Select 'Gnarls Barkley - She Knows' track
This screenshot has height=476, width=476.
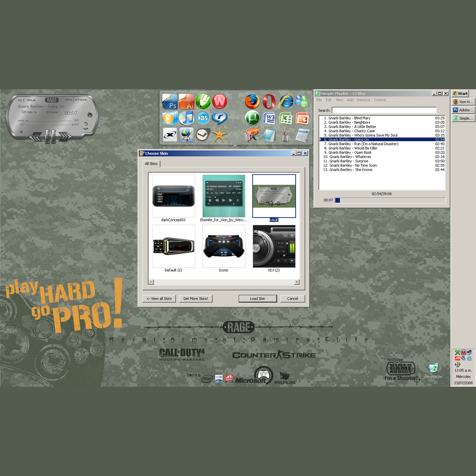point(382,170)
